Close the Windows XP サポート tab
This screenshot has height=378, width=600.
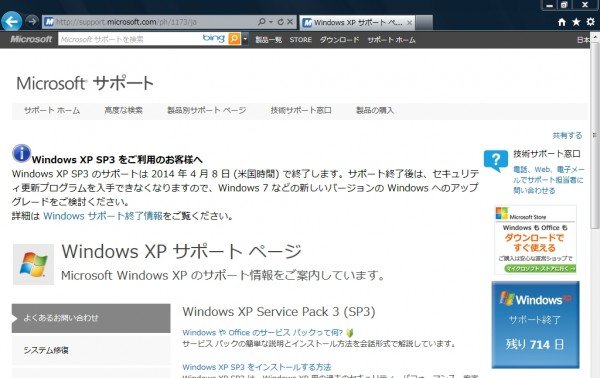(409, 23)
